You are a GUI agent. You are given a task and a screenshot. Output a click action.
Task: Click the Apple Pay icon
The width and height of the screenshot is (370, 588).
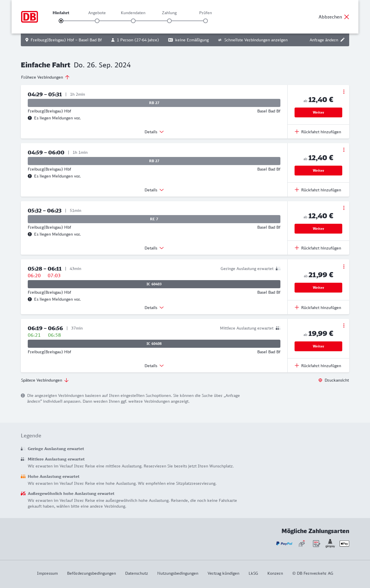(x=344, y=544)
